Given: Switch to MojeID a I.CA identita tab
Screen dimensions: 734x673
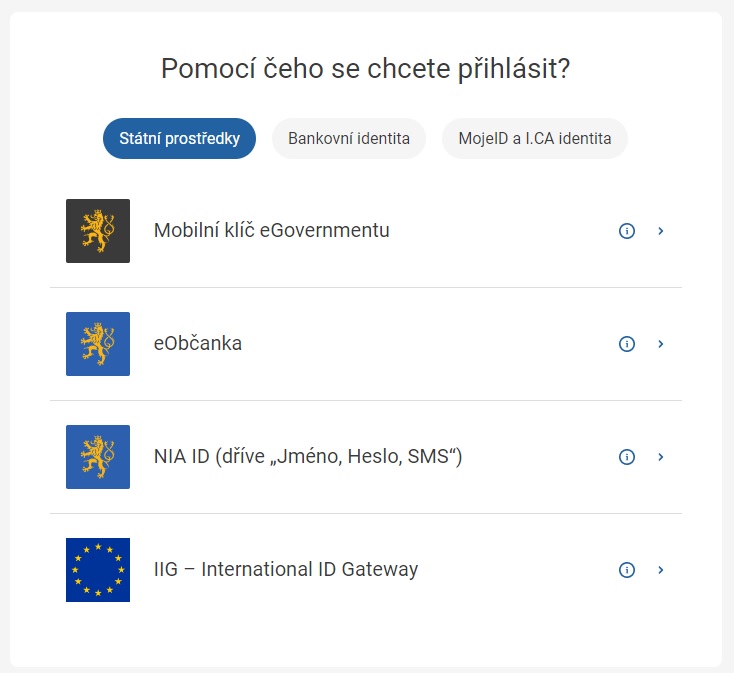Looking at the screenshot, I should [x=535, y=139].
